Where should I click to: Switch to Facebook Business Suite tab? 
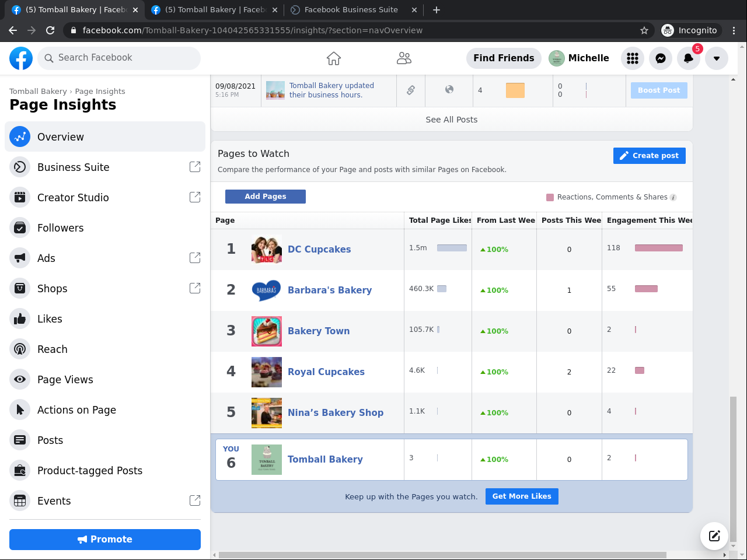point(354,10)
